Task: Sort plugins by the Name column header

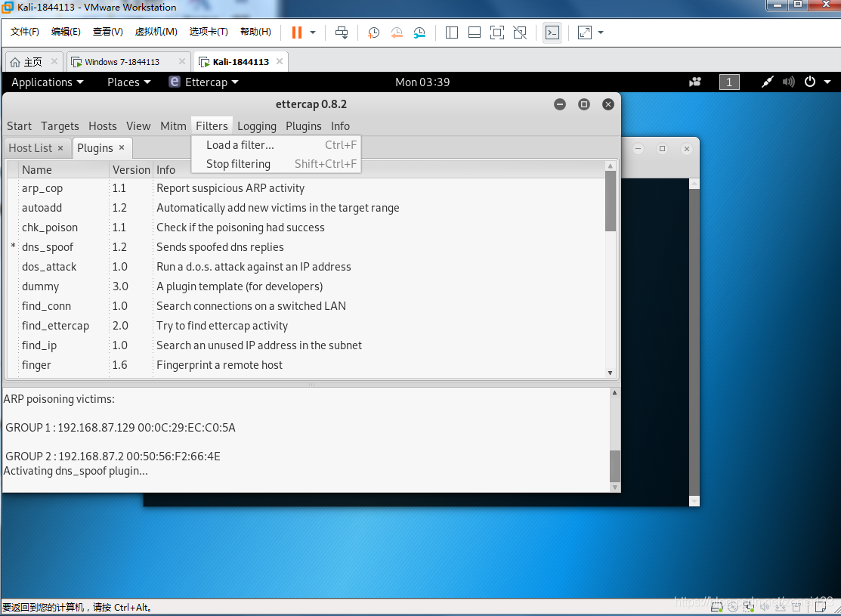Action: [x=64, y=169]
